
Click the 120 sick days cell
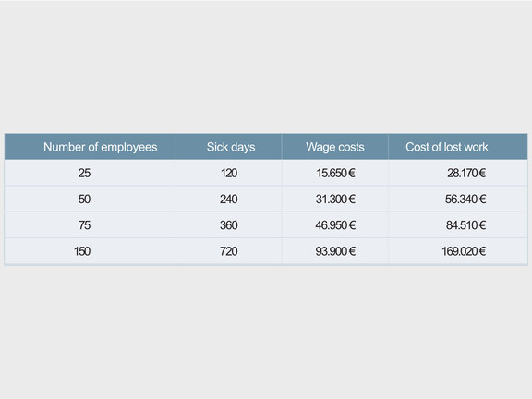pyautogui.click(x=229, y=173)
